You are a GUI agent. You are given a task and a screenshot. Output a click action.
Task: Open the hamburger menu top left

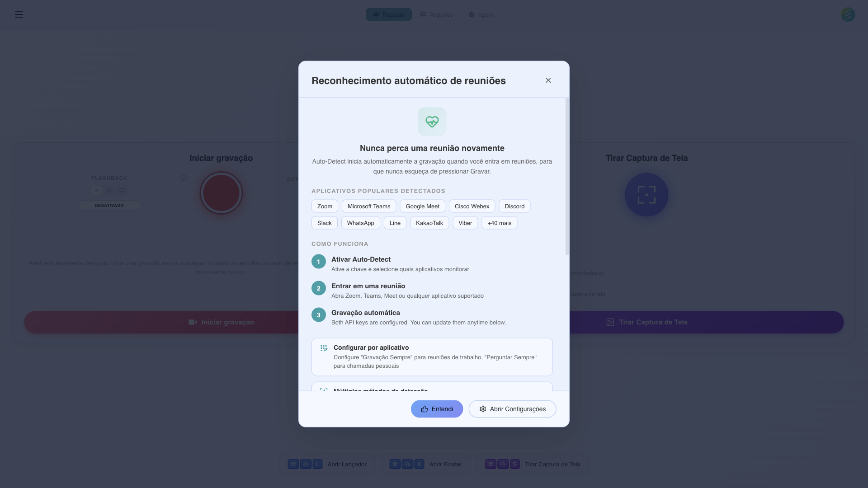(19, 14)
